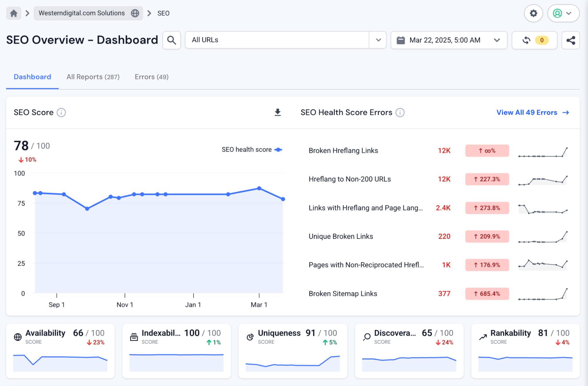The width and height of the screenshot is (588, 386).
Task: Open the user account menu
Action: coord(563,13)
